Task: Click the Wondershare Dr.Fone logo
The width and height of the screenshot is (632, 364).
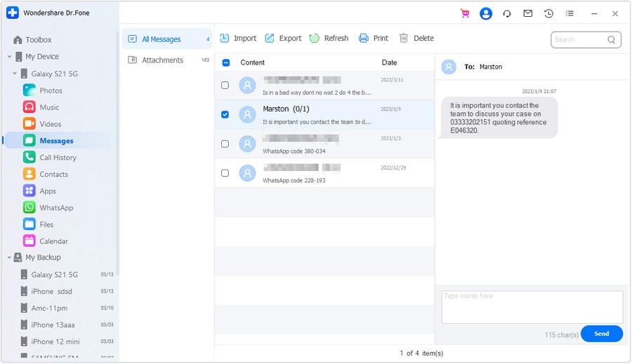Action: (13, 13)
